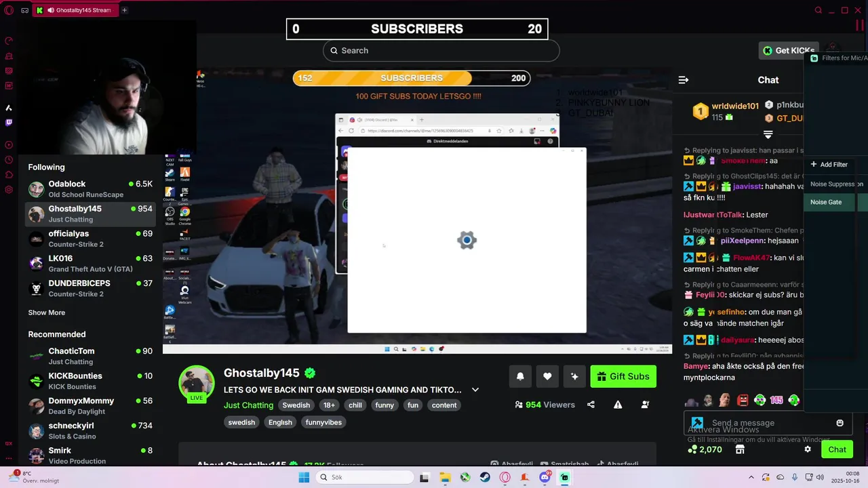Screen dimensions: 868x488
Task: Click the browser search magnifier icon
Action: click(818, 10)
